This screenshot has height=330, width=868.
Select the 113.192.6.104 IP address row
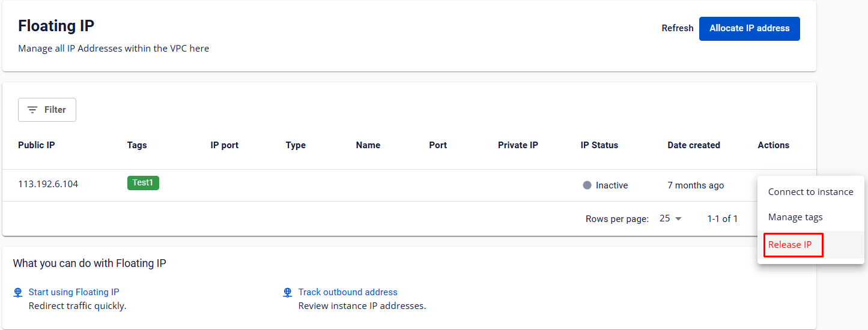click(x=48, y=184)
